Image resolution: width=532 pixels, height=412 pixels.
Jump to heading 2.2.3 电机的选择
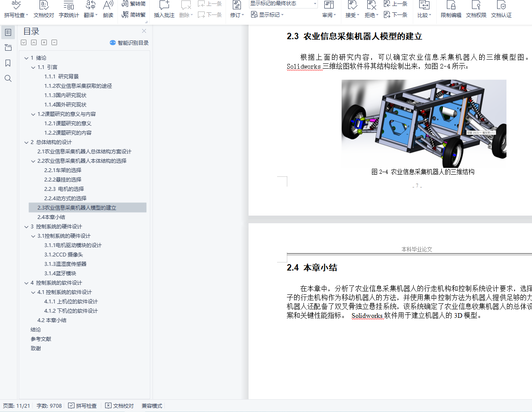tap(64, 189)
